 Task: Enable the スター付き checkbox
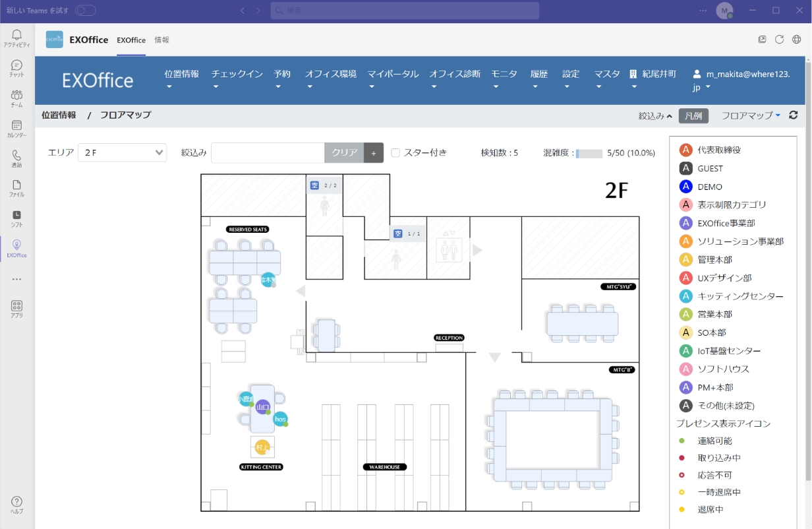(395, 152)
